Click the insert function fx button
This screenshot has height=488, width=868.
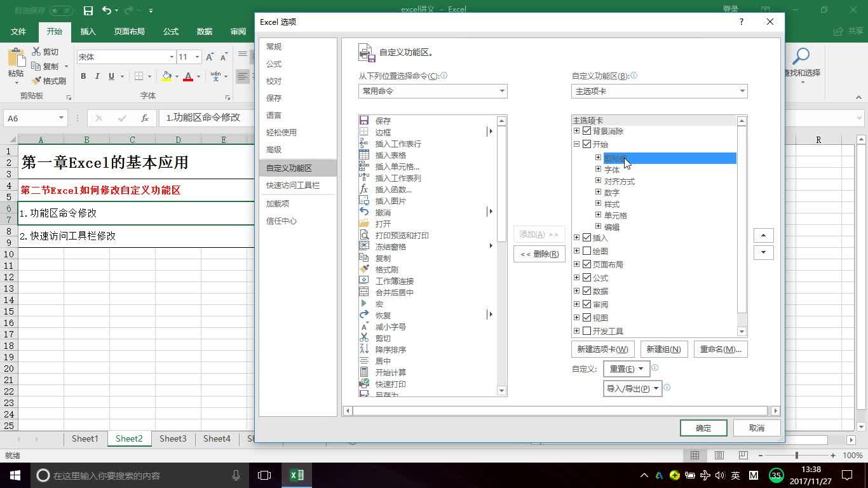tap(145, 118)
